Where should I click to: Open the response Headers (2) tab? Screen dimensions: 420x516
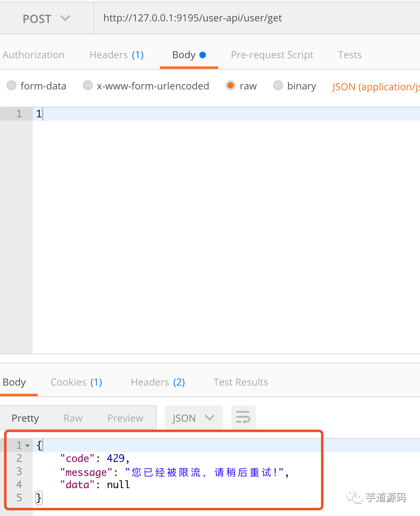[x=158, y=382]
